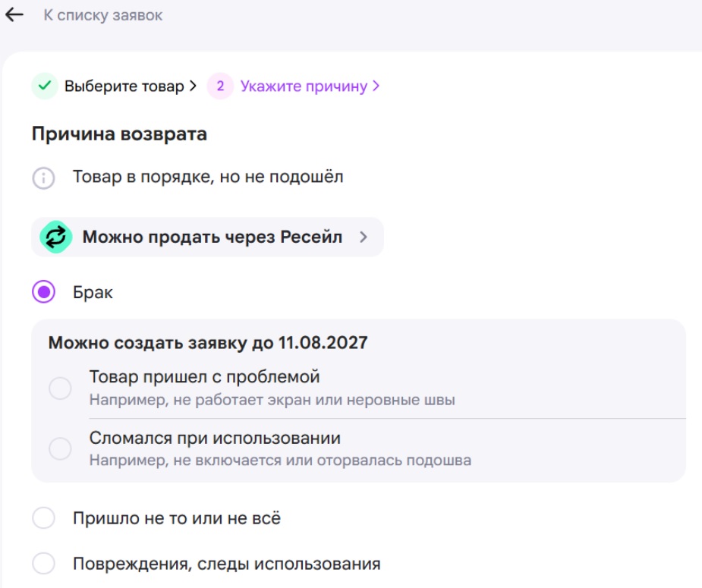Click the green Resale arrows icon
This screenshot has width=702, height=588.
tap(56, 237)
